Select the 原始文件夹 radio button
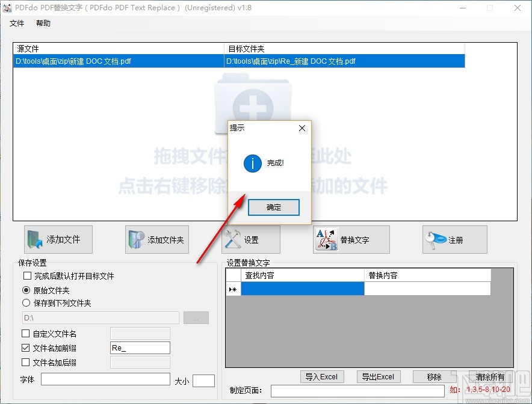Screen dimensions: 532x404 coord(25,290)
